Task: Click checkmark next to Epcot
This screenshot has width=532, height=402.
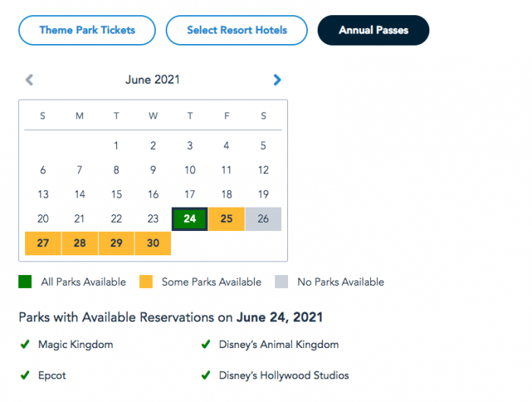Action: point(25,375)
